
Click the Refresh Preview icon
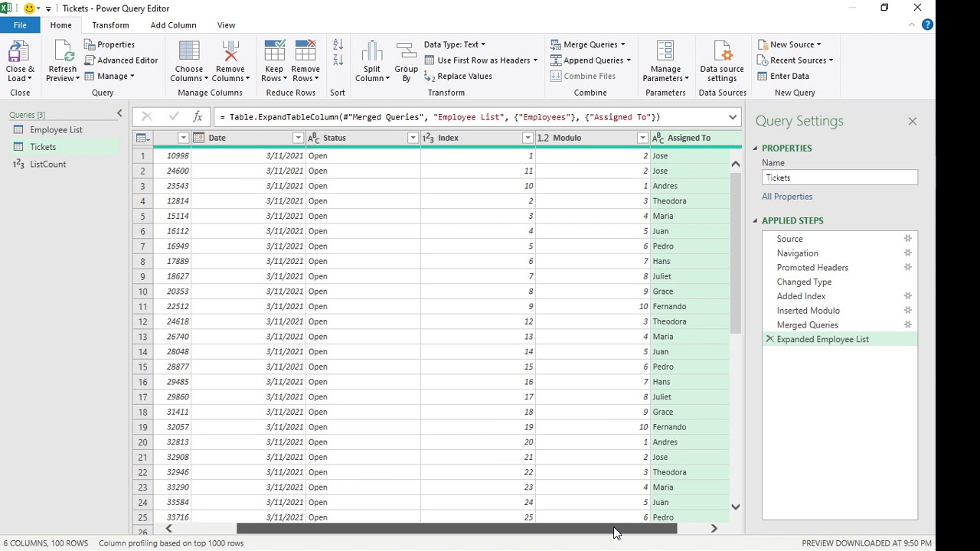pyautogui.click(x=63, y=51)
